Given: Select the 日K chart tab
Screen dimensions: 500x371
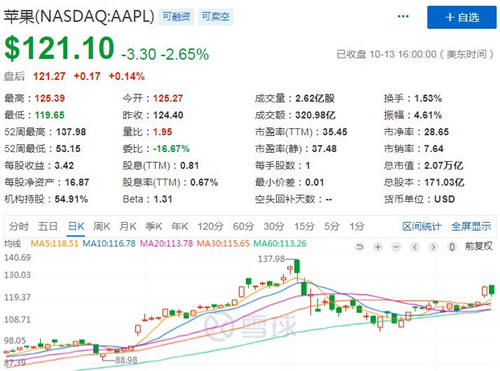Looking at the screenshot, I should pyautogui.click(x=76, y=227).
